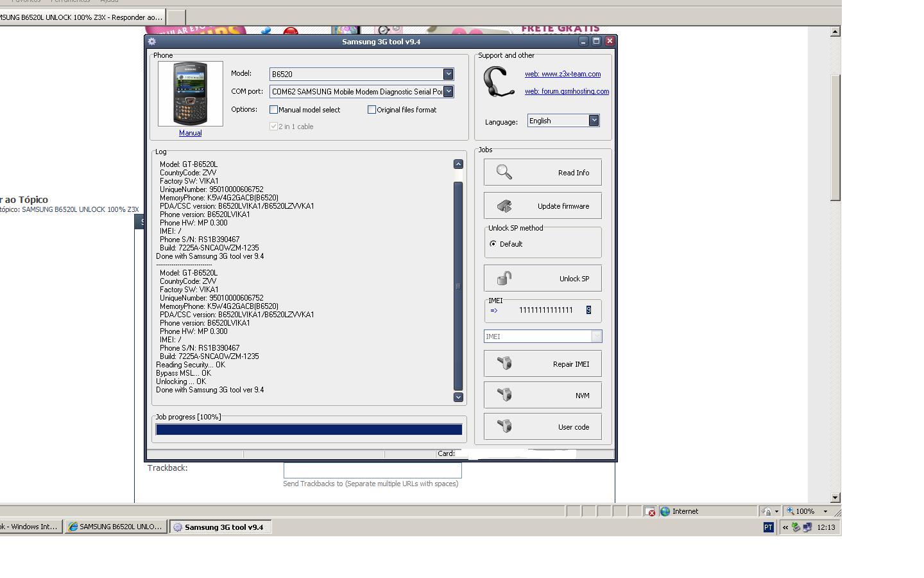The width and height of the screenshot is (924, 578).
Task: Click the headset support icon
Action: pos(499,82)
